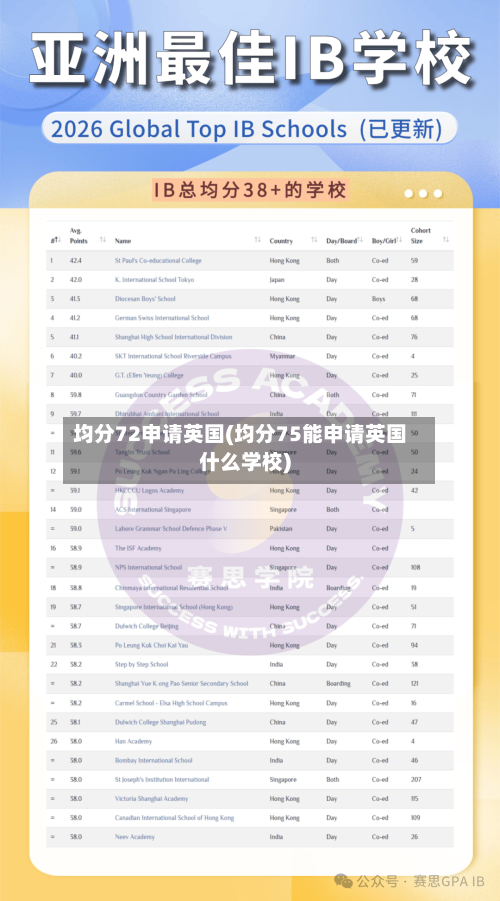Open St Joseph's Institution International link
The width and height of the screenshot is (500, 901).
[x=162, y=780]
